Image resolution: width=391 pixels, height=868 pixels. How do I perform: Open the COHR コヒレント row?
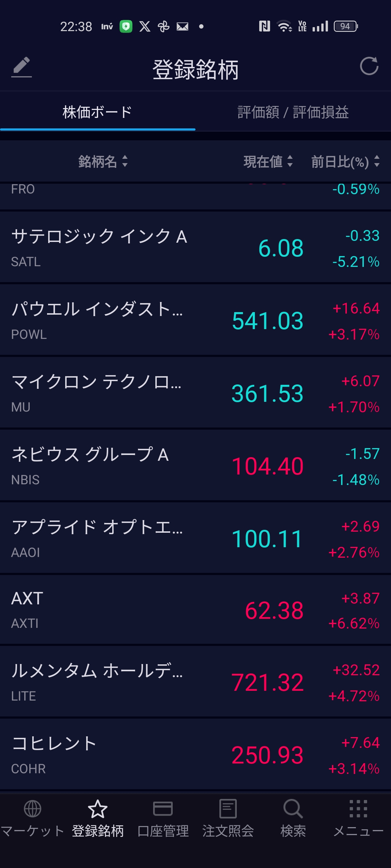tap(195, 755)
